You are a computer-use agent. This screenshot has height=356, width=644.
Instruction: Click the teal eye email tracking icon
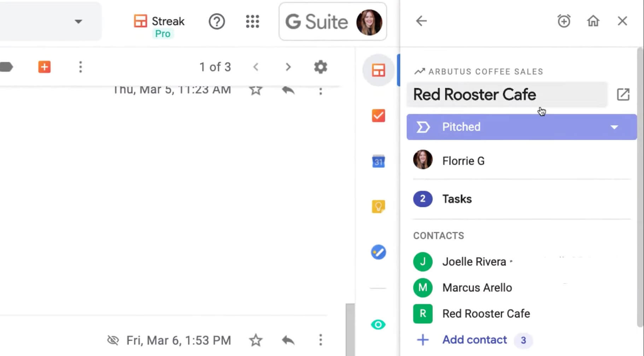[378, 325]
